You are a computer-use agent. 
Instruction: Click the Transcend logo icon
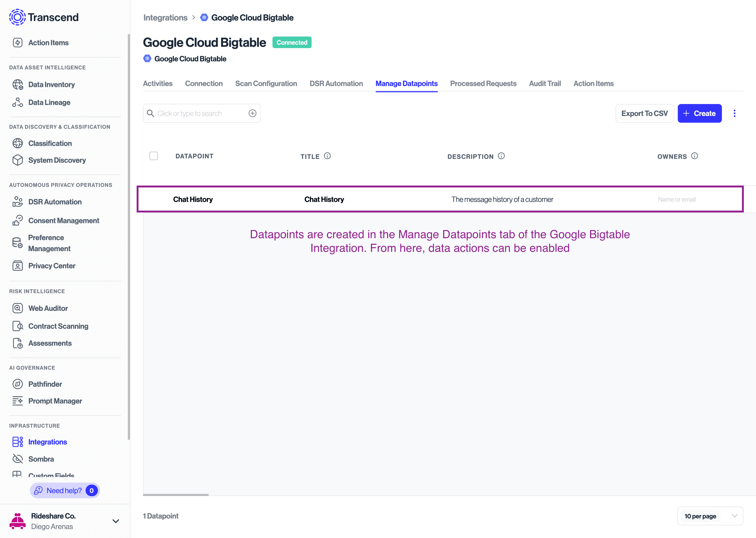pos(17,17)
